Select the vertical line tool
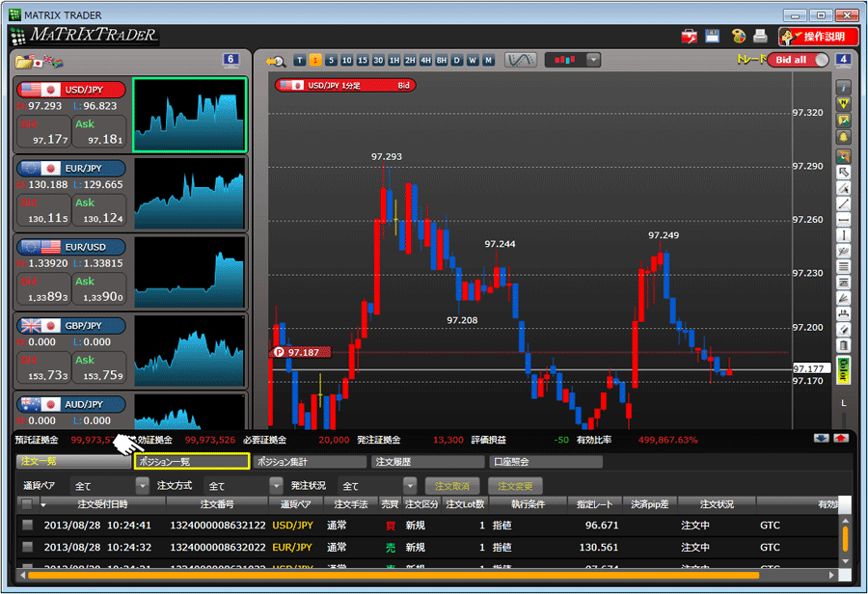This screenshot has height=594, width=868. click(843, 236)
